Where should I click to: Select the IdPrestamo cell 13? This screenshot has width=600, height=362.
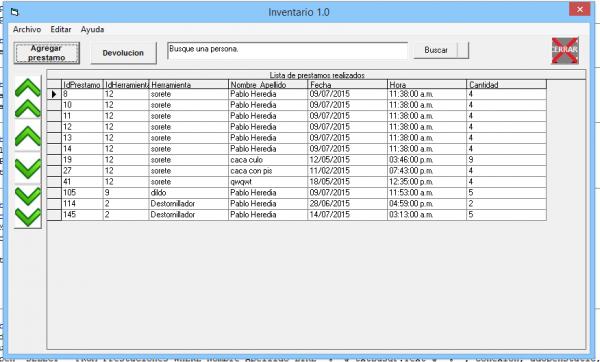click(82, 138)
